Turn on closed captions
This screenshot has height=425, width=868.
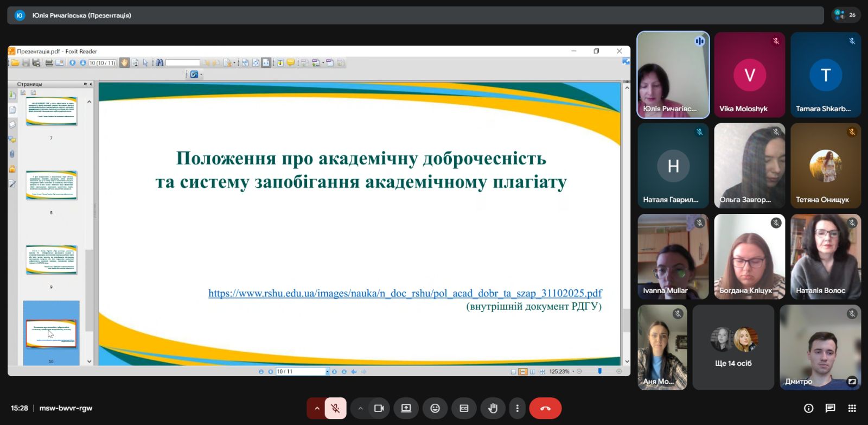464,408
